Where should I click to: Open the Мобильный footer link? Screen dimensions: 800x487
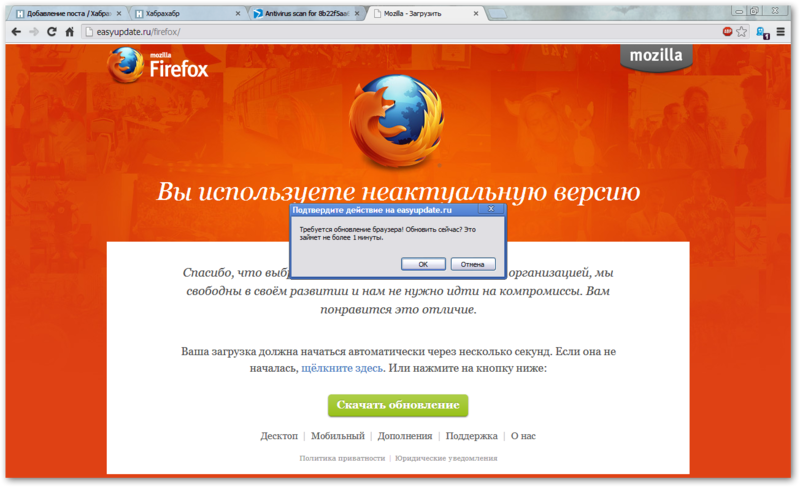pyautogui.click(x=338, y=436)
